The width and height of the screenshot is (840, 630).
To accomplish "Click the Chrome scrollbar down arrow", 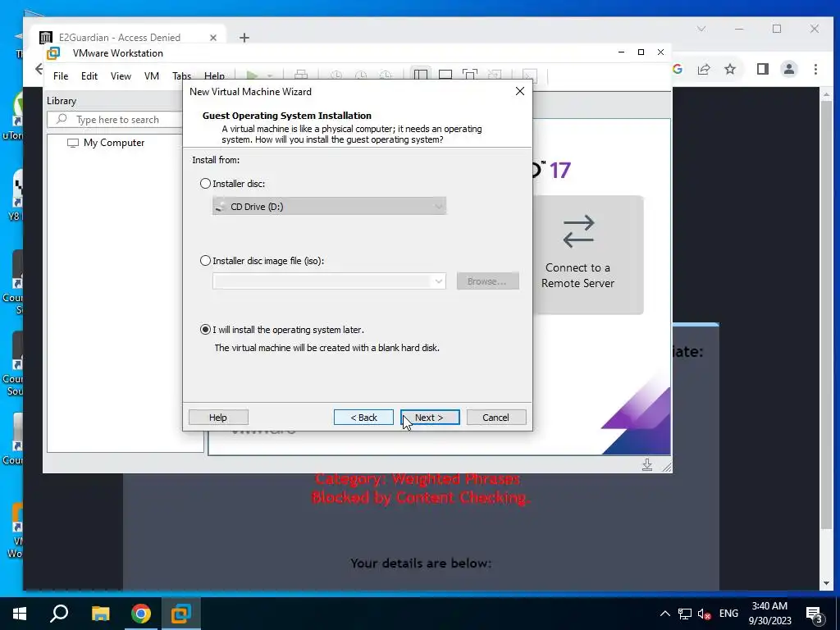I will [x=826, y=583].
